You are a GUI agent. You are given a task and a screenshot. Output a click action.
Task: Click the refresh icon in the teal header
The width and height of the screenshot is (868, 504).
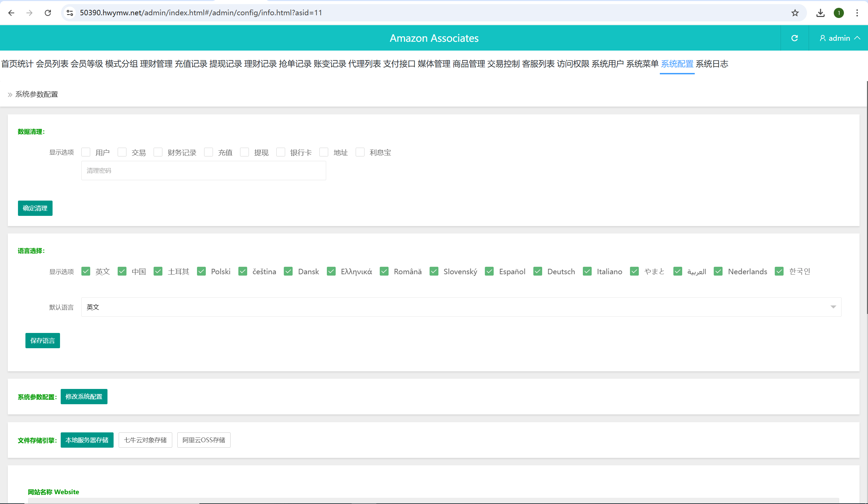794,38
